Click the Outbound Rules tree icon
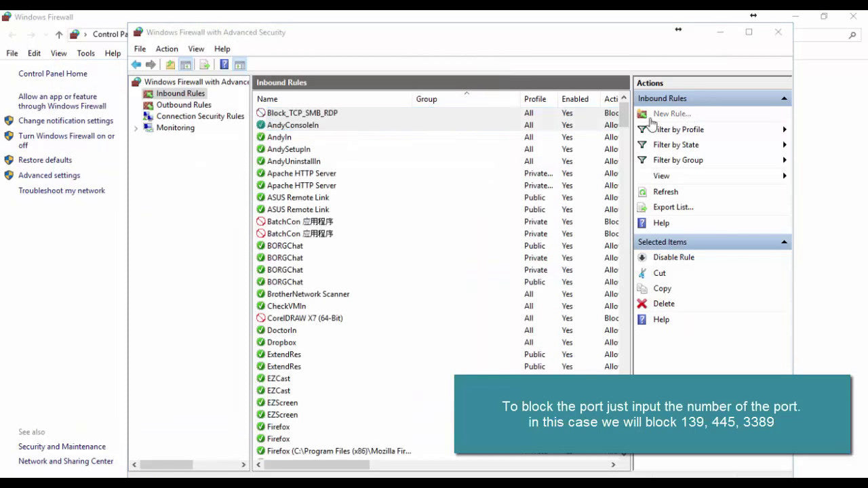This screenshot has width=868, height=488. [x=148, y=105]
